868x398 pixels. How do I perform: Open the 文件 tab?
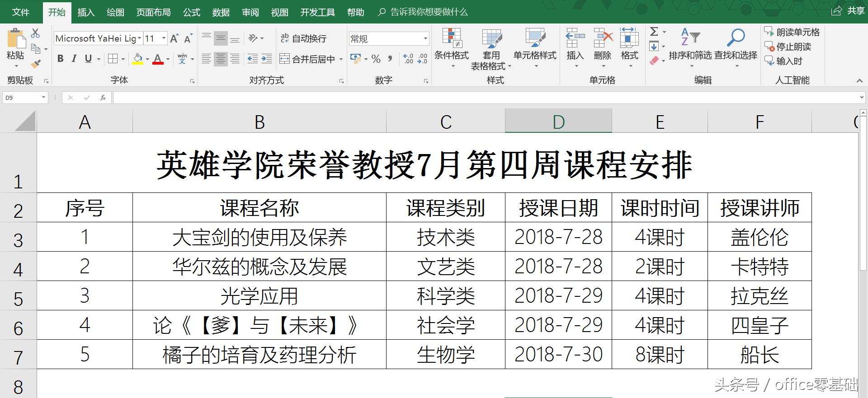click(21, 12)
